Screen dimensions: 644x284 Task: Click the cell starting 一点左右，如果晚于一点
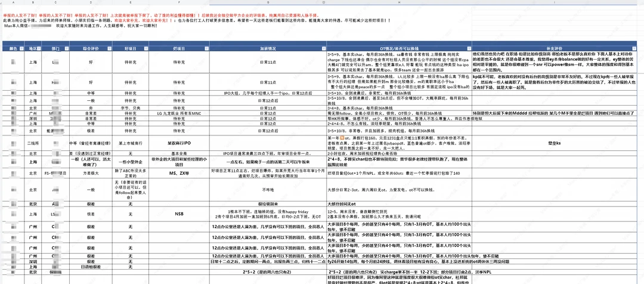(267, 162)
